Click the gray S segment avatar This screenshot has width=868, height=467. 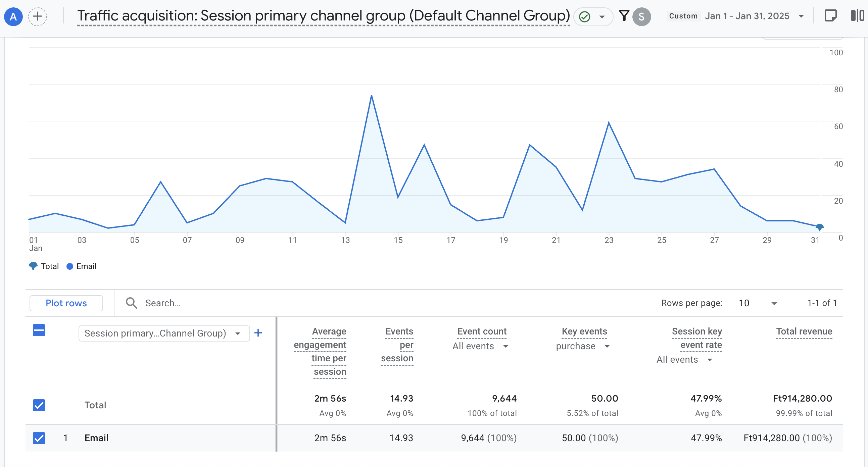coord(641,16)
